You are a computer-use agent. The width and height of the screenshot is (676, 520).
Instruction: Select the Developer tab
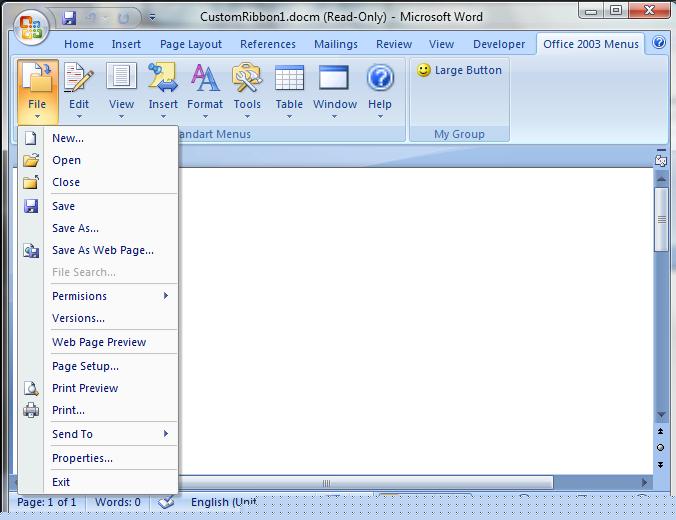coord(499,44)
